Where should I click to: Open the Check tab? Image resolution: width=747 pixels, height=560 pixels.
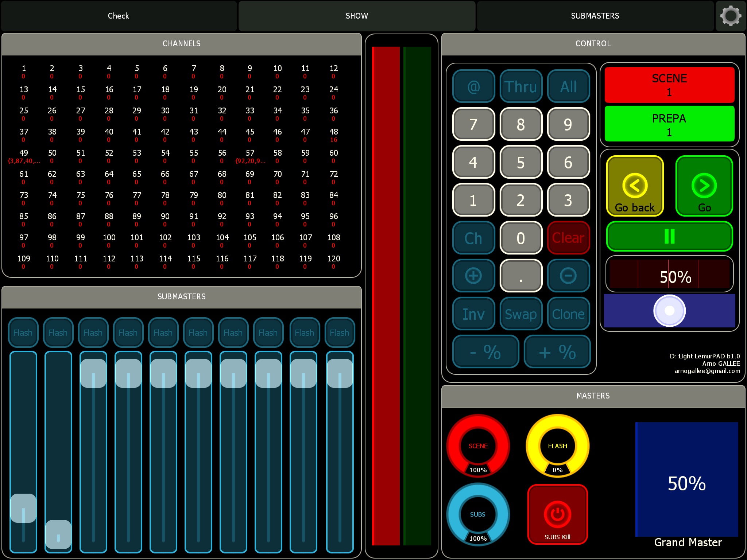[119, 16]
